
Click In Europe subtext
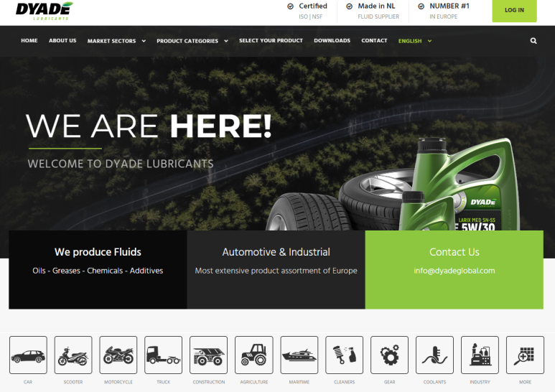(x=444, y=17)
